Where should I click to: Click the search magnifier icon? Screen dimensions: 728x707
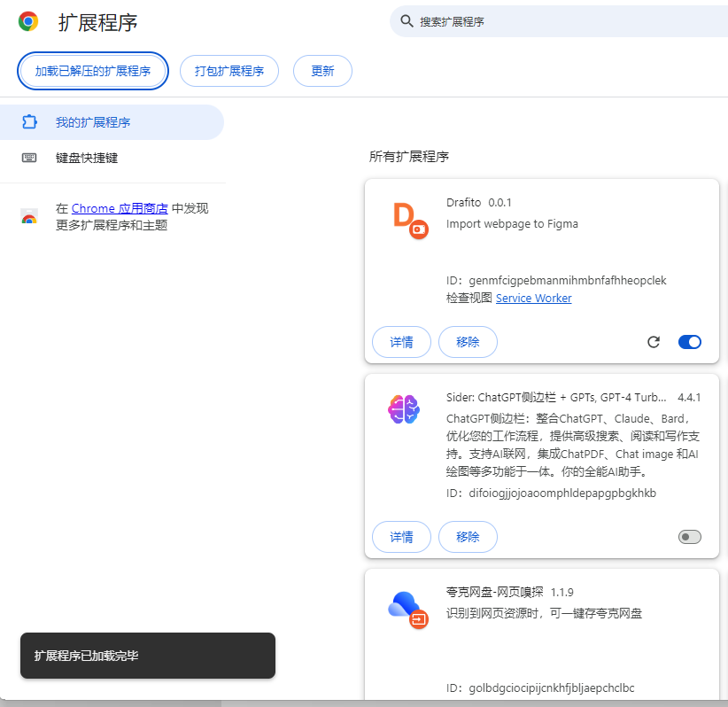pyautogui.click(x=407, y=21)
